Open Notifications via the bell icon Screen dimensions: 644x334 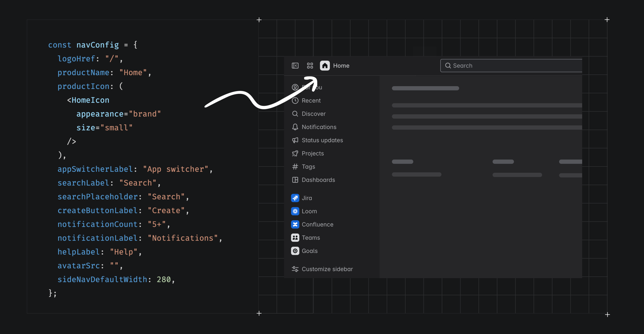pyautogui.click(x=295, y=127)
